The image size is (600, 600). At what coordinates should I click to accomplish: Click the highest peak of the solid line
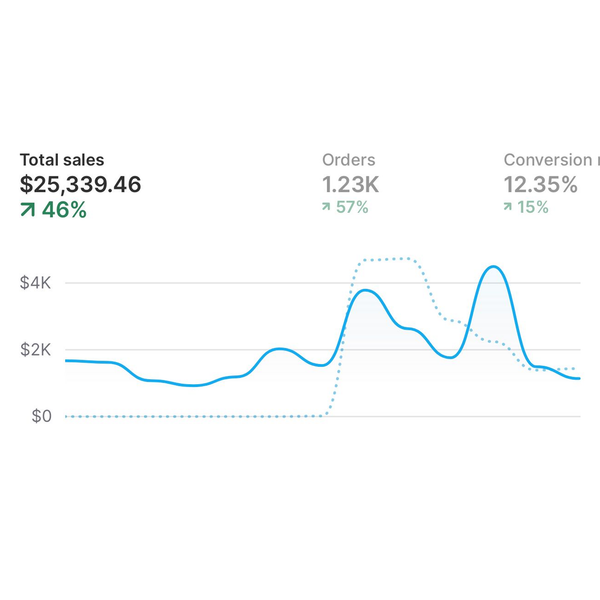(x=492, y=267)
